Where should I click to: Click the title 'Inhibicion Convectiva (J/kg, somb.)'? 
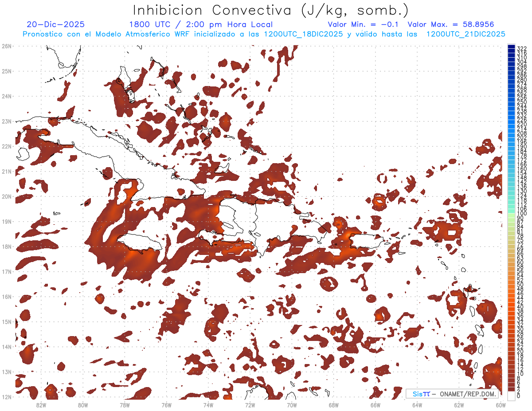[271, 11]
